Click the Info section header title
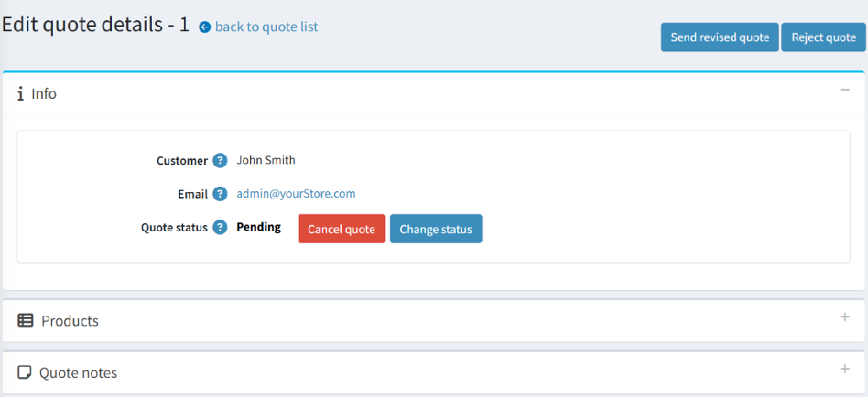 [44, 94]
